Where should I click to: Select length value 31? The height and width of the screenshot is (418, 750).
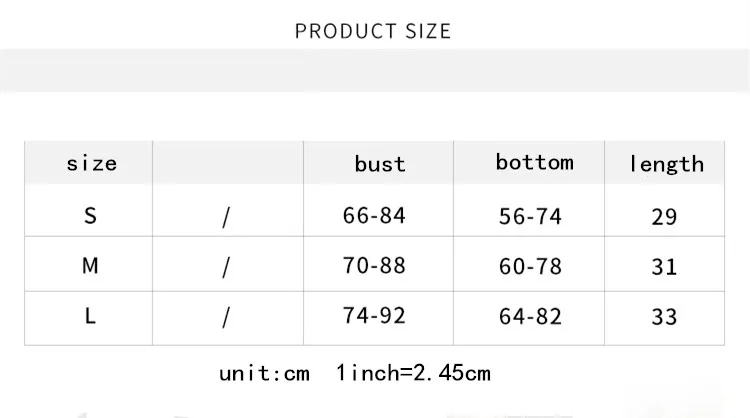[664, 267]
